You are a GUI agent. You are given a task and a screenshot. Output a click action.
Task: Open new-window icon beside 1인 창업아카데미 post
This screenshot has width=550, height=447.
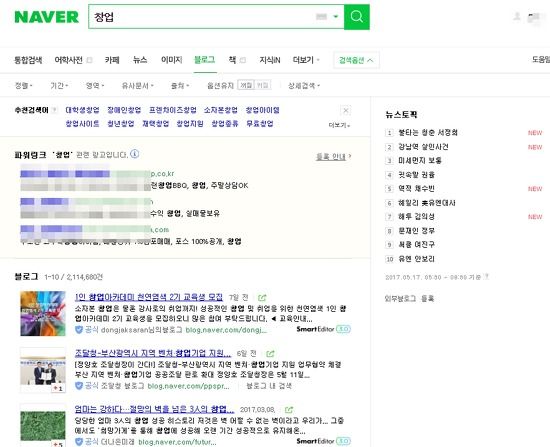pyautogui.click(x=262, y=298)
